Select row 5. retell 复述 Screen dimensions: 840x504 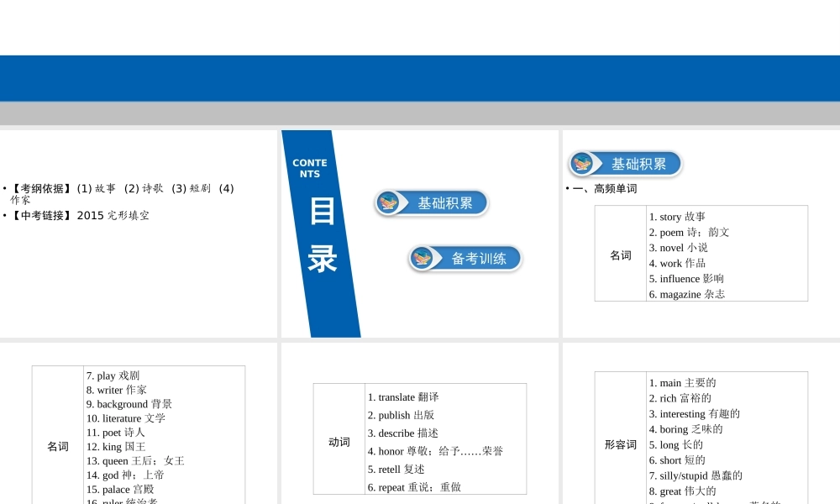click(x=396, y=470)
